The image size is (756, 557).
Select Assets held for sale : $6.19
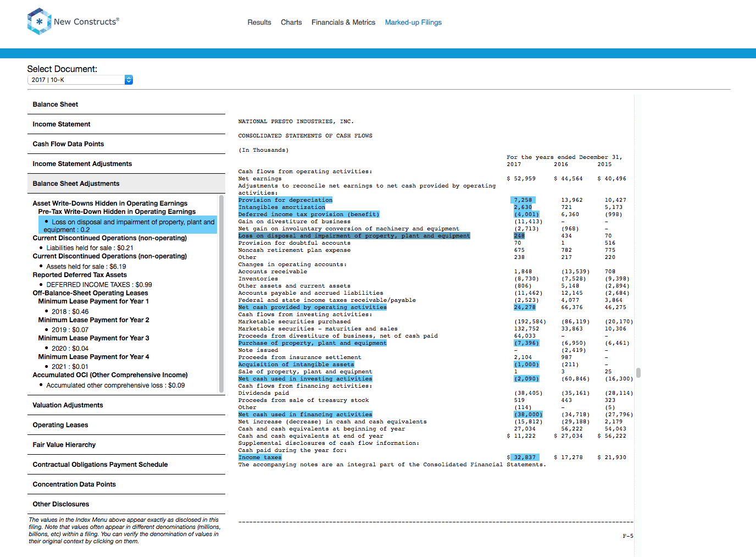click(x=86, y=267)
